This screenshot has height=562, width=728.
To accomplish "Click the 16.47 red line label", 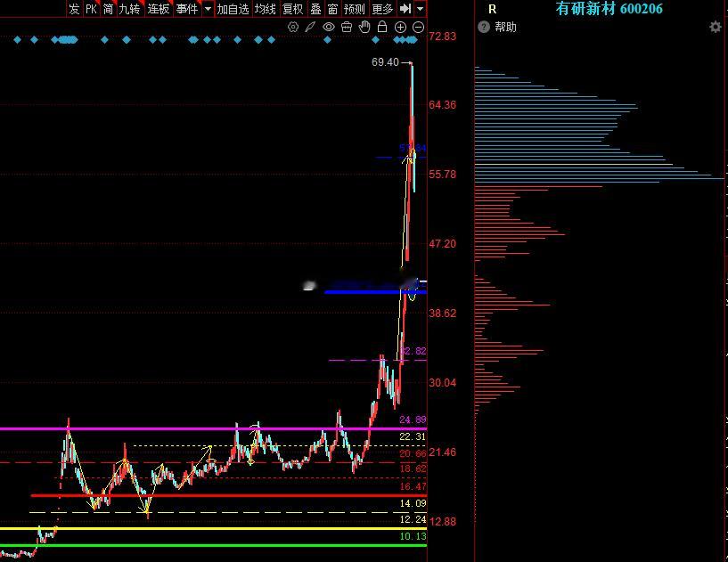I will click(413, 486).
